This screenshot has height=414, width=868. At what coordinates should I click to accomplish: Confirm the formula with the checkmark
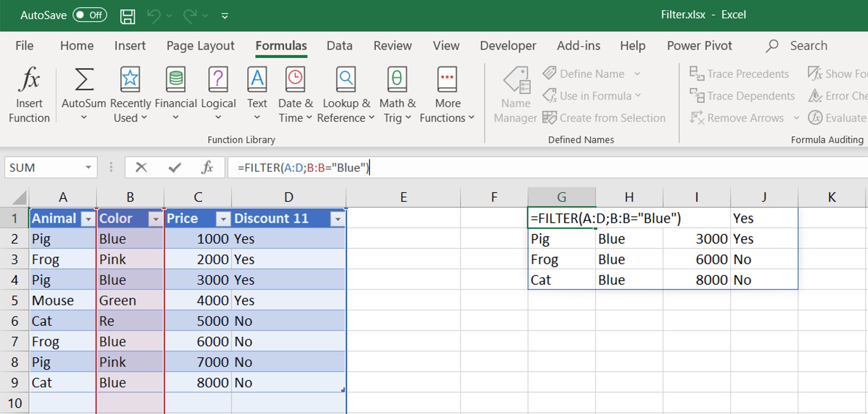tap(174, 168)
